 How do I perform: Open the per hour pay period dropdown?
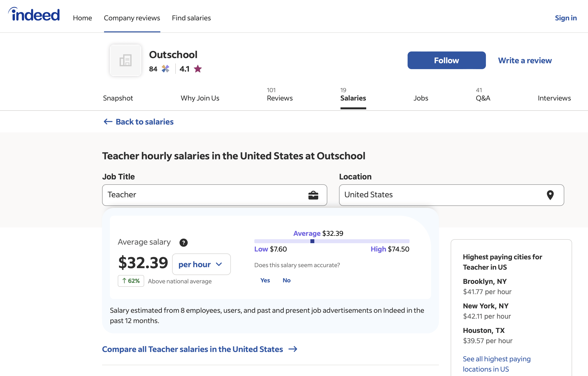pos(201,264)
